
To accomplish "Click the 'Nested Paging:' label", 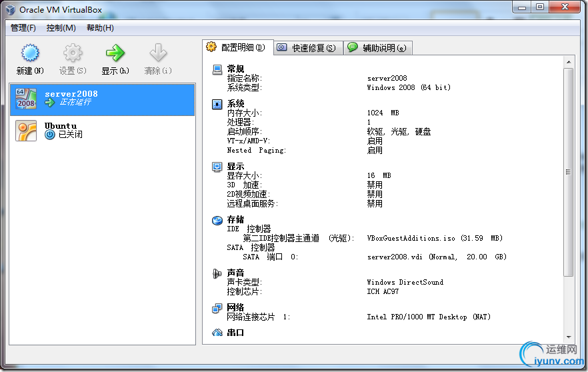I will point(257,151).
